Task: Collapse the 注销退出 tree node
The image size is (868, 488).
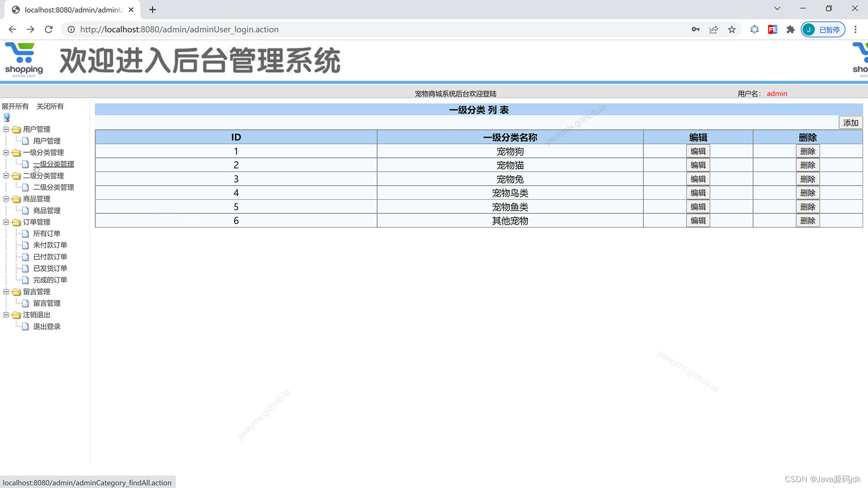Action: pyautogui.click(x=6, y=314)
